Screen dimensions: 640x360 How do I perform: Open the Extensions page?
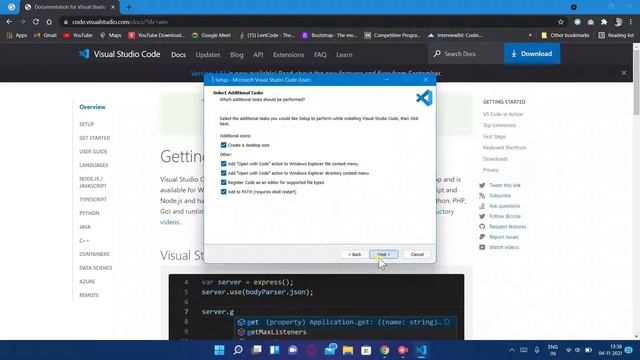pyautogui.click(x=289, y=55)
